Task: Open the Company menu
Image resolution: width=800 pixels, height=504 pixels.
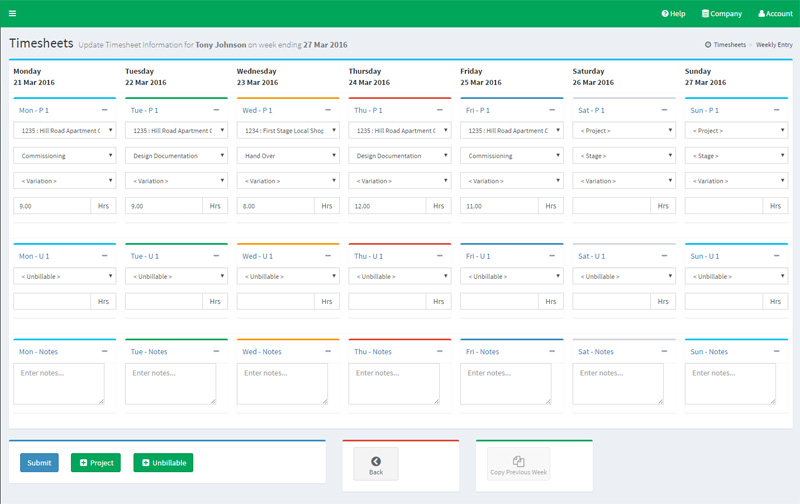Action: 721,14
